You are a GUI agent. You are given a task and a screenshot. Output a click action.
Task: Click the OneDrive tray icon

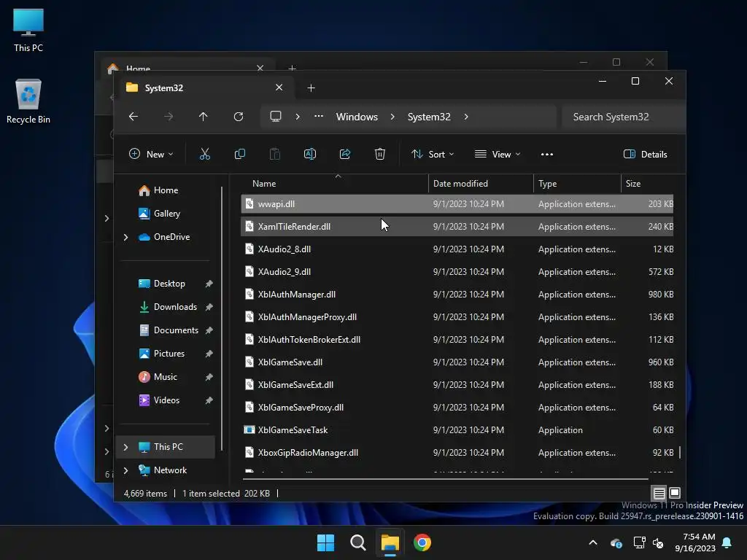pos(616,542)
